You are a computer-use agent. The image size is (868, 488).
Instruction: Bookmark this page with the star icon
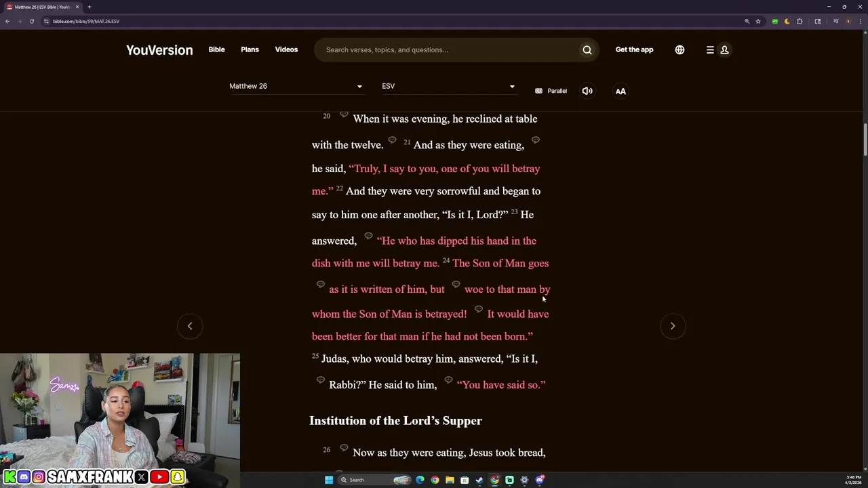(x=758, y=21)
